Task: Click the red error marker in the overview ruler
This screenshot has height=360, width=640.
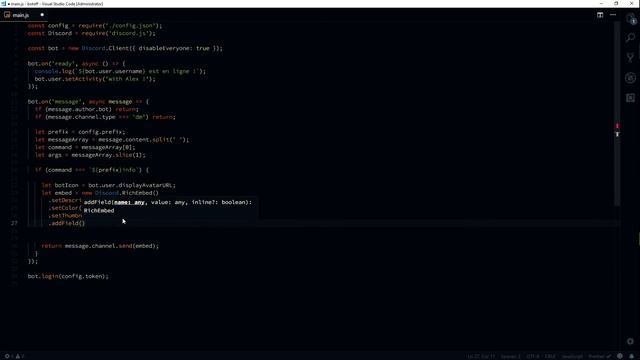Action: [617, 126]
